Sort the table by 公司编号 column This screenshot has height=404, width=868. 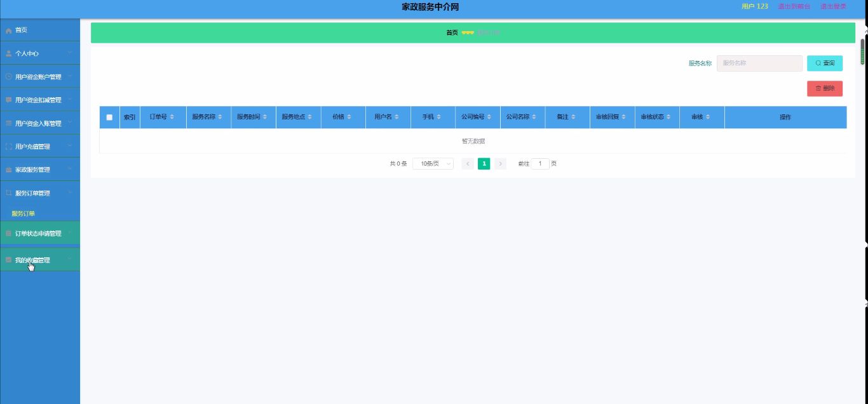click(489, 117)
